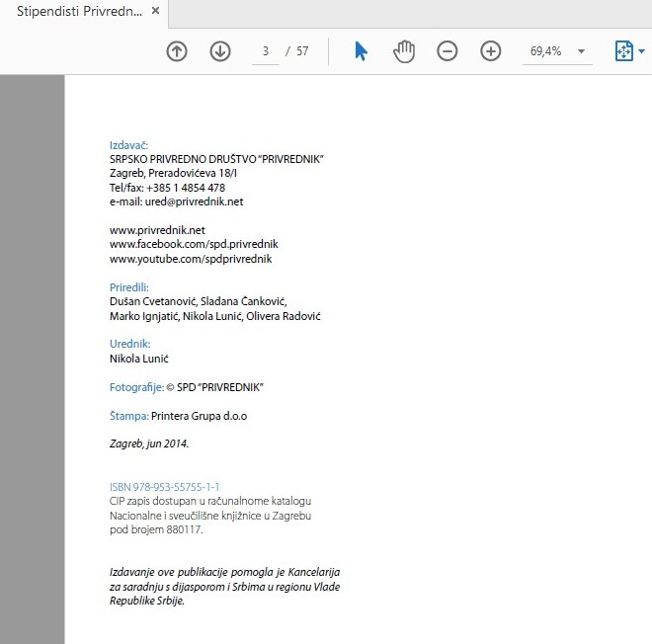Click the current page number field
652x644 pixels.
tap(266, 51)
